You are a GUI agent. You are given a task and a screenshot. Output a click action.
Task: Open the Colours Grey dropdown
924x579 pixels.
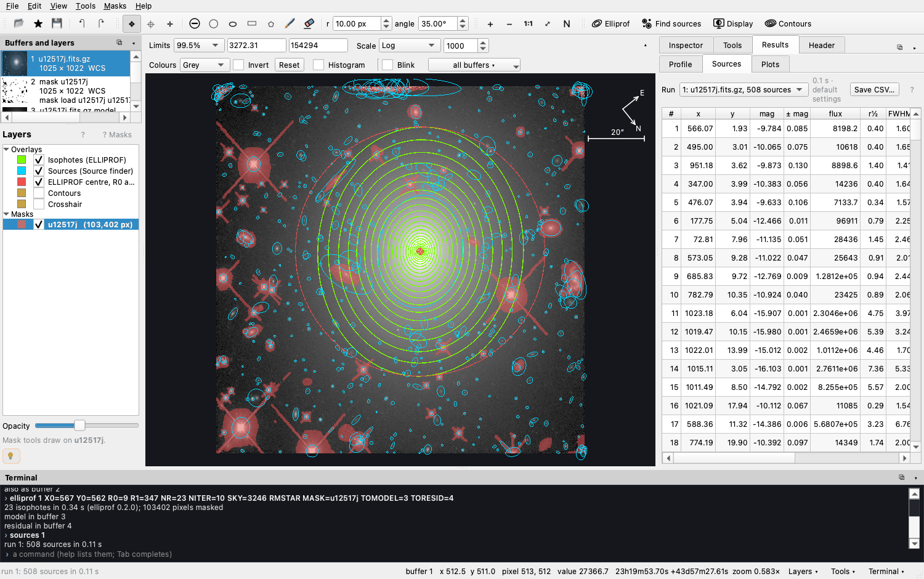205,65
